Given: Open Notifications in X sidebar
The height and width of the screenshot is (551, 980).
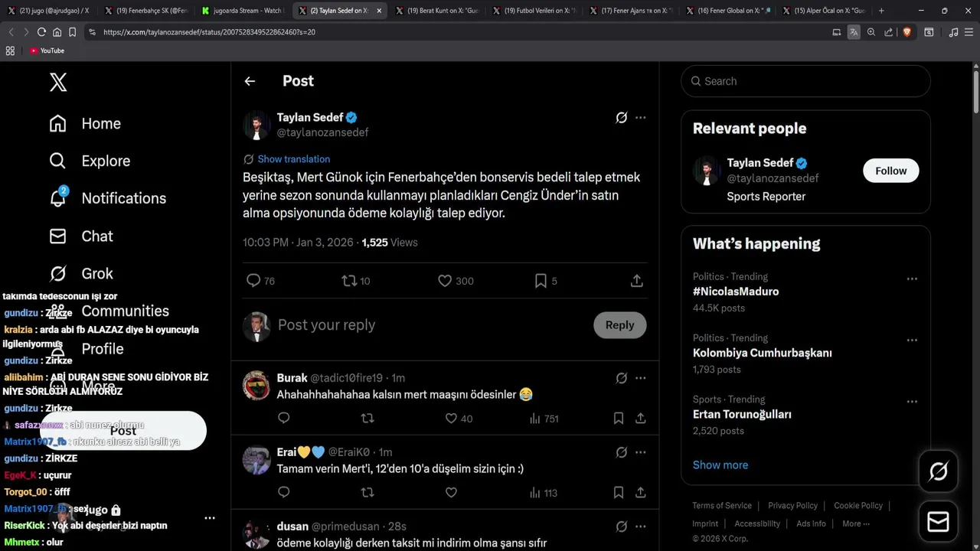Looking at the screenshot, I should tap(107, 199).
